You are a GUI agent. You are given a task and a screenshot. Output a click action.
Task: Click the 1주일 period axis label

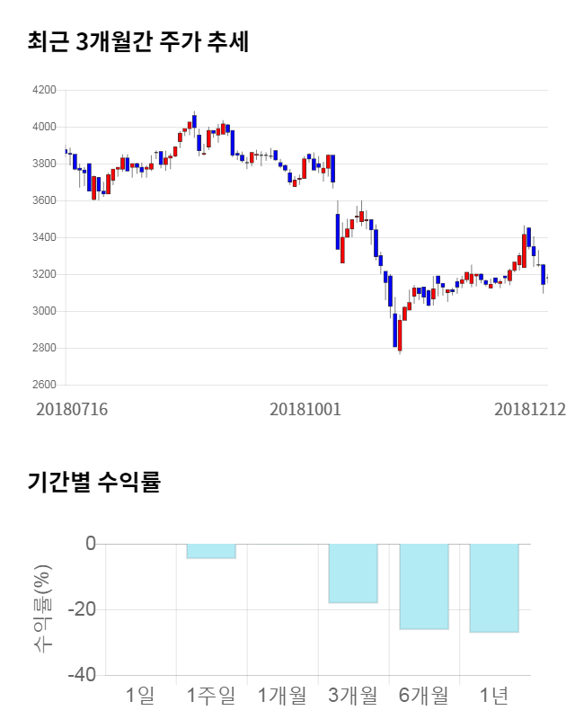[x=211, y=694]
